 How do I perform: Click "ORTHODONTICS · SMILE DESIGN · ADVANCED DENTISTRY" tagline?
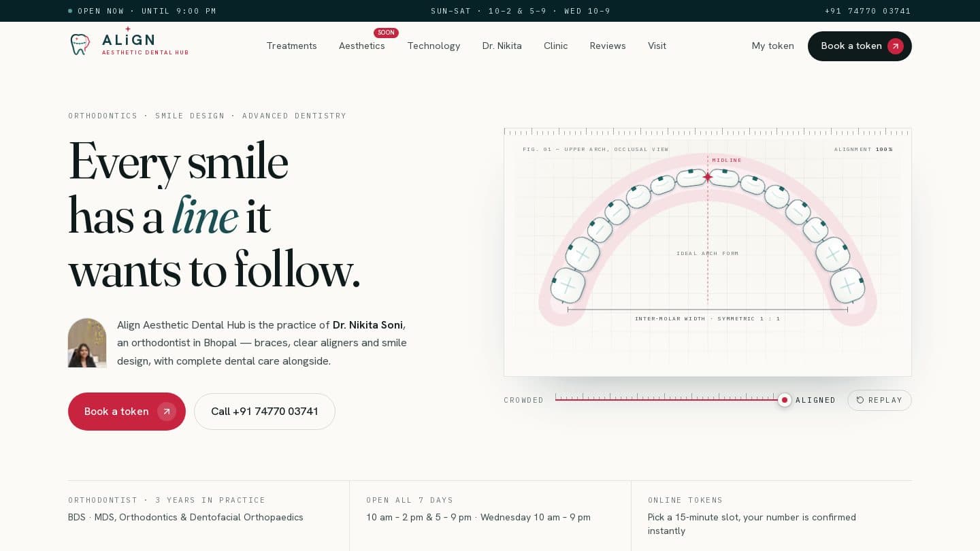(208, 116)
